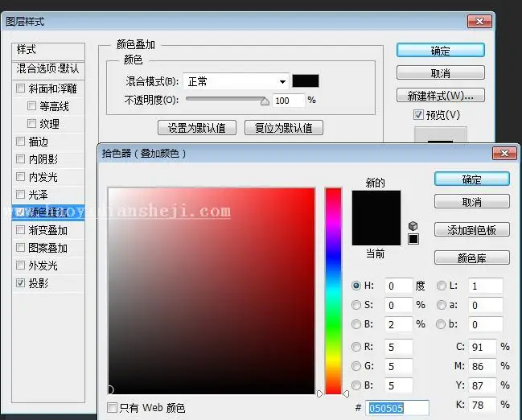
Task: Click the out-of-gamut warning cube icon
Action: tap(413, 226)
